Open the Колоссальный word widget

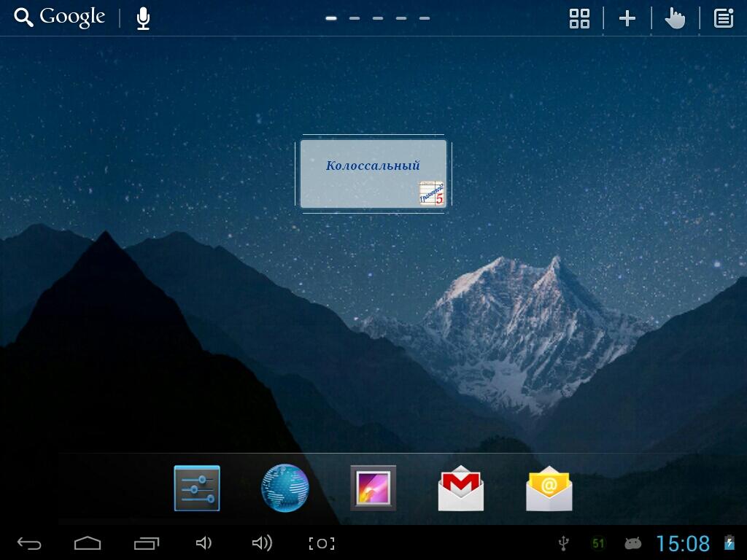point(373,174)
